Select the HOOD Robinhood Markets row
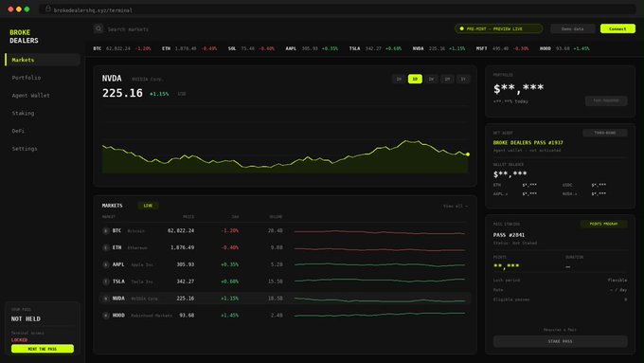644x363 pixels. (285, 316)
